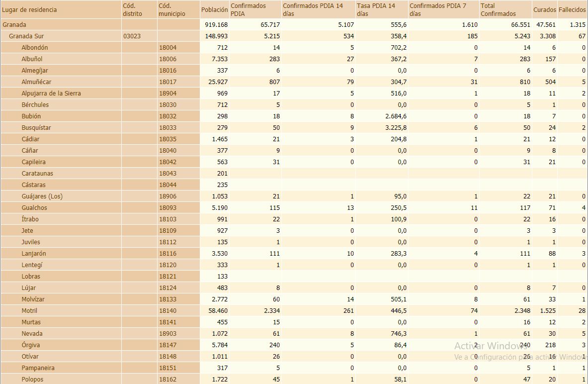Viewport: 588px width, 384px height.
Task: Click the Lugar de residencia column header
Action: (x=61, y=10)
